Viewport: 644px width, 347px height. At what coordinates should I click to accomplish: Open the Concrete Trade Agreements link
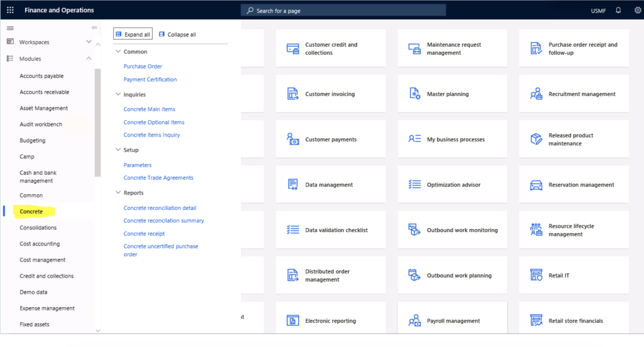[x=158, y=178]
